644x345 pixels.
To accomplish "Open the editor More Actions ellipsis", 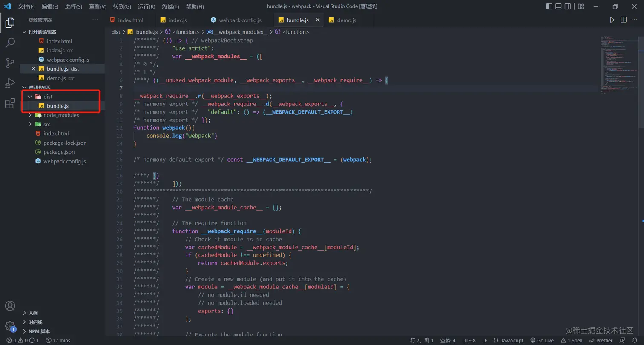I will 635,20.
